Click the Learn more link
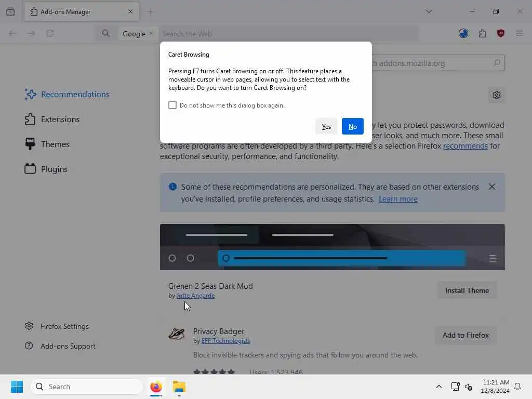Screen dimensions: 532x399 pyautogui.click(x=398, y=199)
